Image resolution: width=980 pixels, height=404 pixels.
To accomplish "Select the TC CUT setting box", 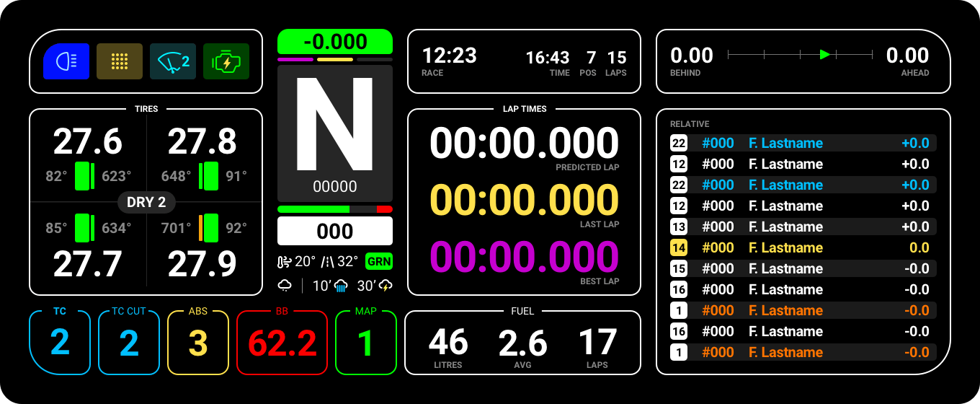I will (129, 343).
